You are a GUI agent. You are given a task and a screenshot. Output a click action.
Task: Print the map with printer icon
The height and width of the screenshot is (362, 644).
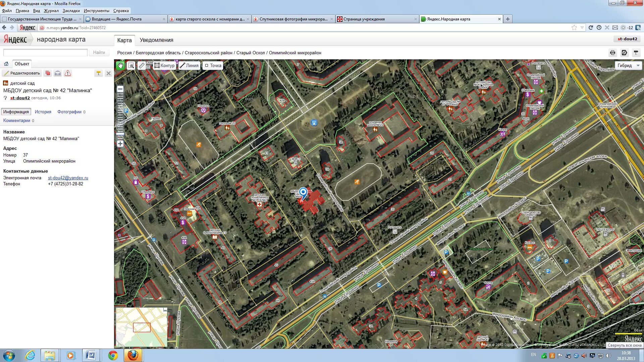(612, 53)
